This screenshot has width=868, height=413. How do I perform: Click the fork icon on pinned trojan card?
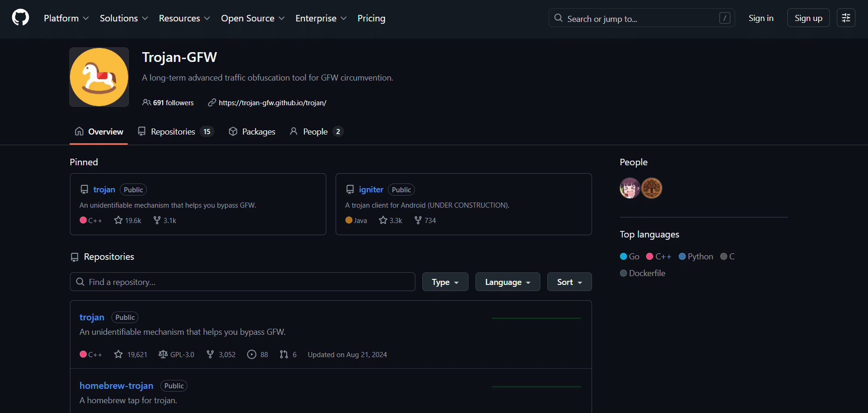pos(157,220)
